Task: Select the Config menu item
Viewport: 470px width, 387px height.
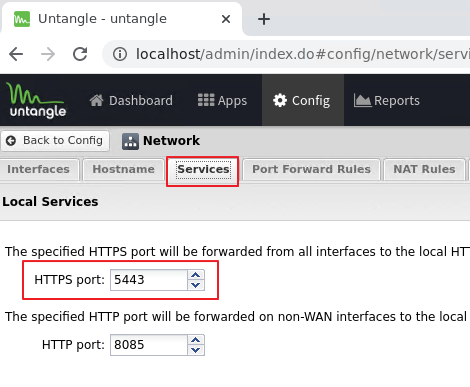Action: [x=303, y=100]
